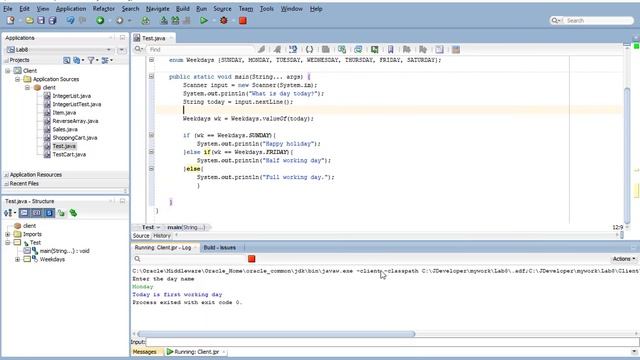640x360 pixels.
Task: Expand Imports node in Structure
Action: (x=8, y=234)
